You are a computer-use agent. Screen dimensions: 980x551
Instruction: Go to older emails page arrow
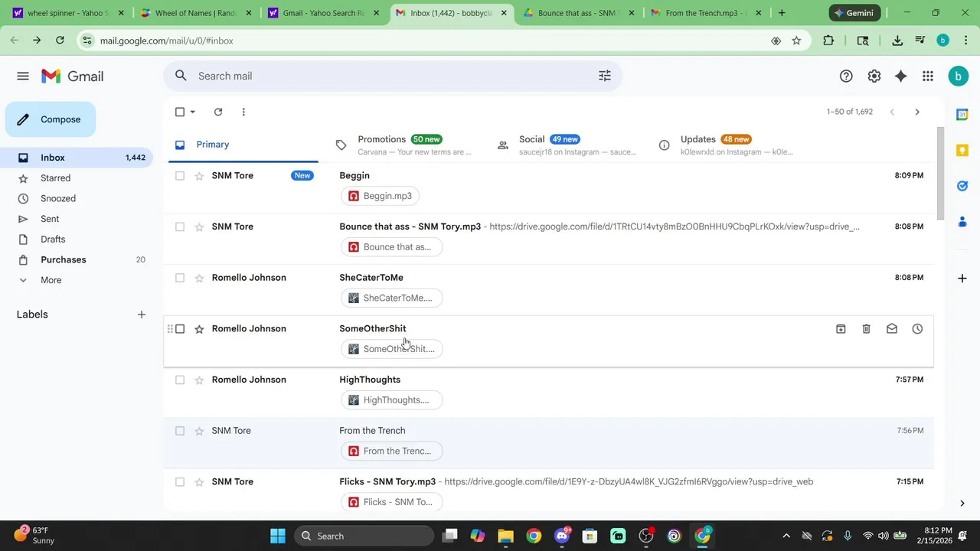917,112
